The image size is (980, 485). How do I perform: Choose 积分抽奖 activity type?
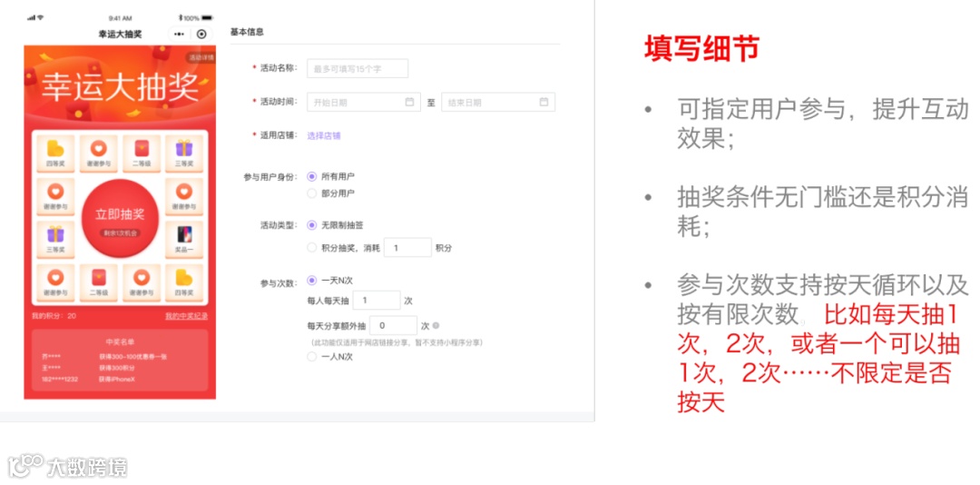tap(312, 248)
